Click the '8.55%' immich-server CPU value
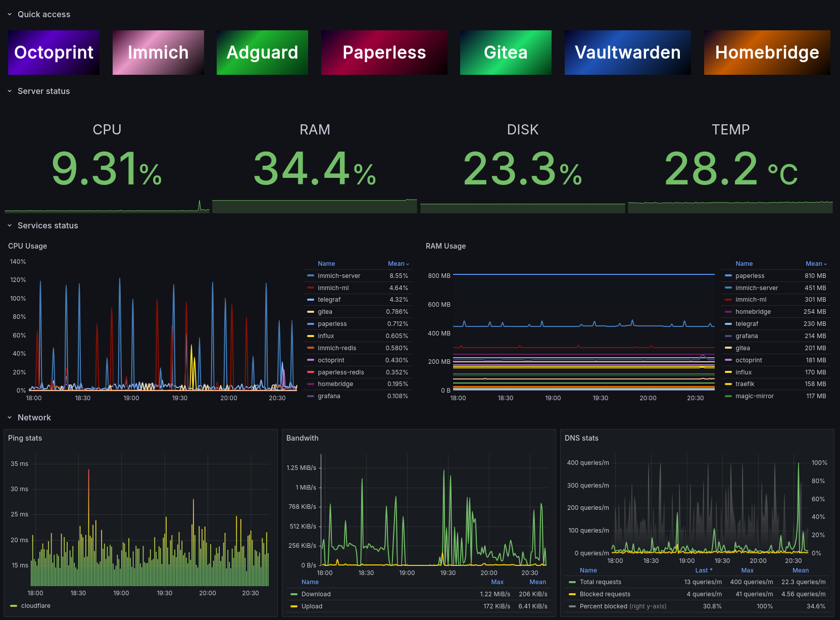840x620 pixels. point(399,276)
